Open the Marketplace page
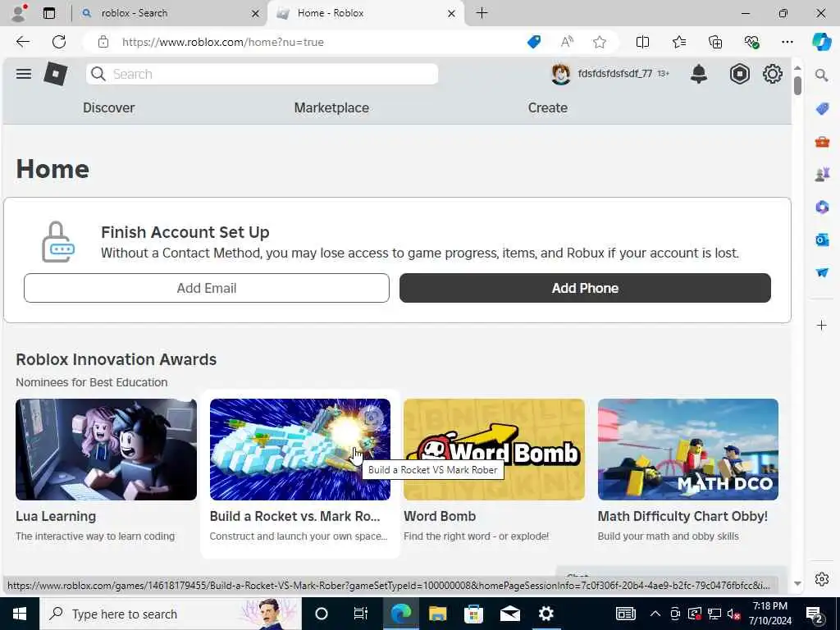Image resolution: width=840 pixels, height=630 pixels. coord(331,107)
